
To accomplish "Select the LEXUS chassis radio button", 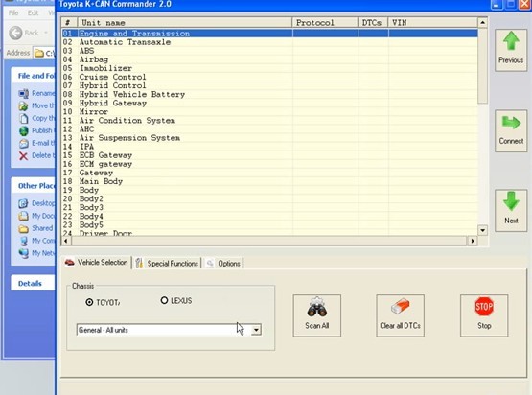I will click(x=164, y=300).
